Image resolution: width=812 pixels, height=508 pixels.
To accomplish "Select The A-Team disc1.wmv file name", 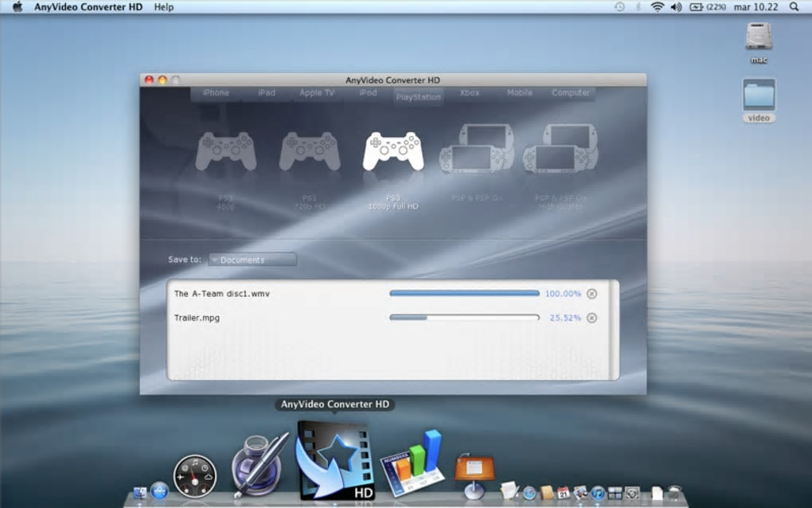I will click(221, 294).
